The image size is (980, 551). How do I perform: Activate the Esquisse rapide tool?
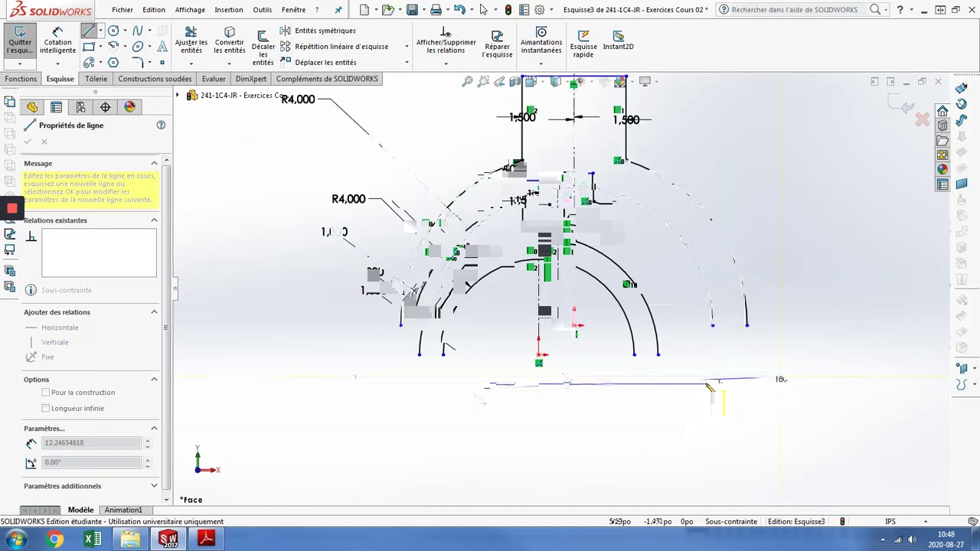click(583, 44)
